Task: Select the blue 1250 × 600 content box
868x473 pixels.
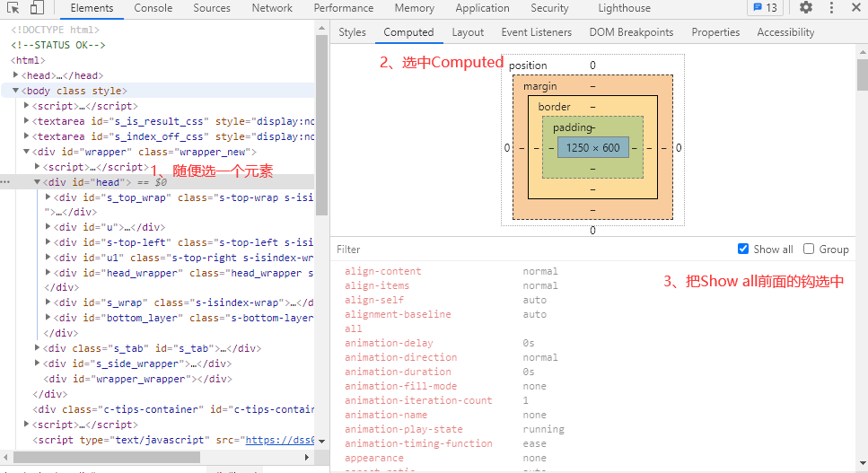Action: pos(592,147)
